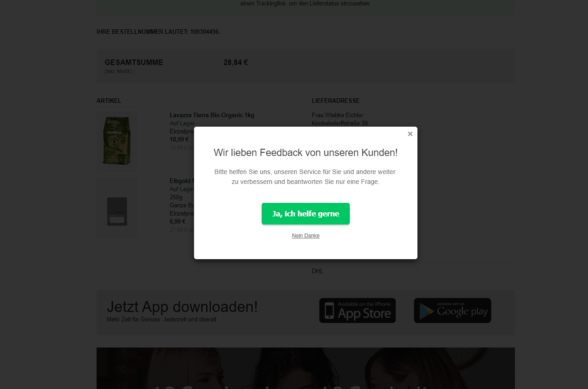Viewport: 588px width, 389px height.
Task: Click the 'Jetzt App downloaden!' heading
Action: pyautogui.click(x=182, y=307)
